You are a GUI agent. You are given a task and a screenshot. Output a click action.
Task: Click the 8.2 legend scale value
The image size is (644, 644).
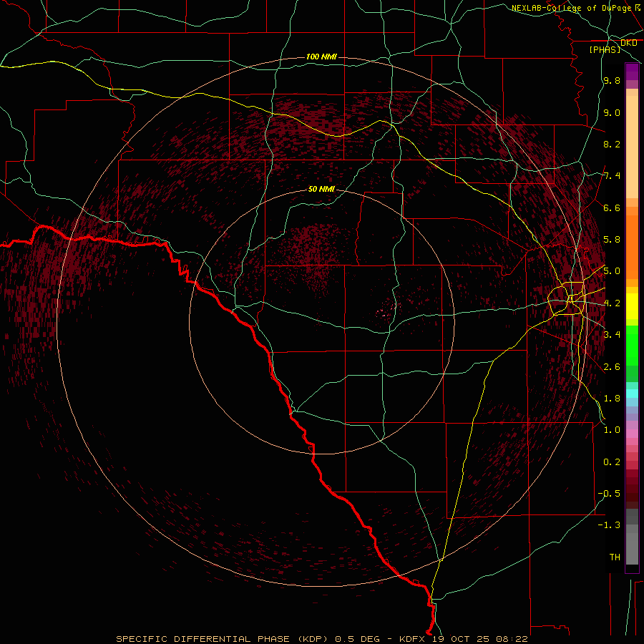click(x=612, y=144)
